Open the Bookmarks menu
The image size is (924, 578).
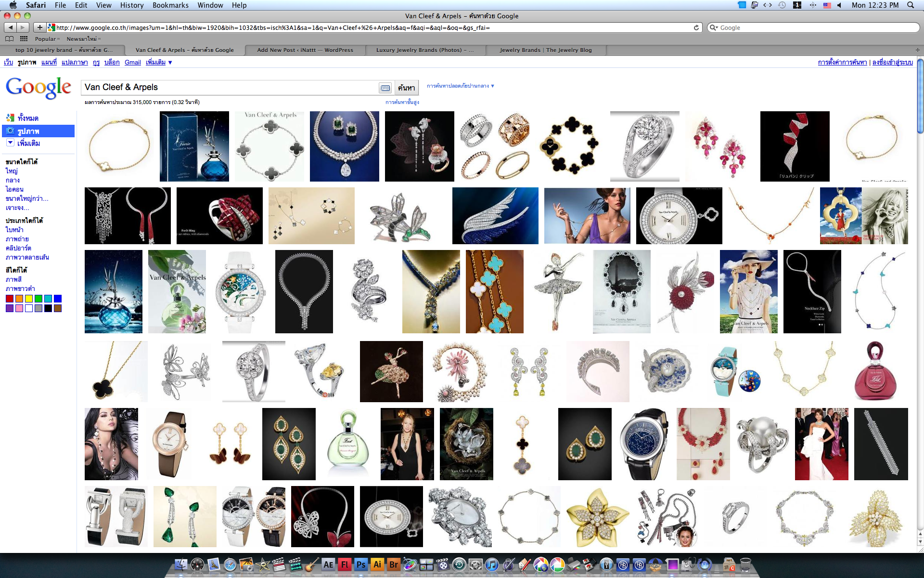pos(170,5)
